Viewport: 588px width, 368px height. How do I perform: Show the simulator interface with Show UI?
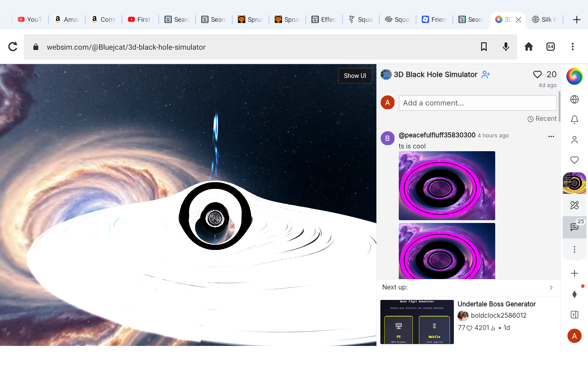[x=355, y=75]
